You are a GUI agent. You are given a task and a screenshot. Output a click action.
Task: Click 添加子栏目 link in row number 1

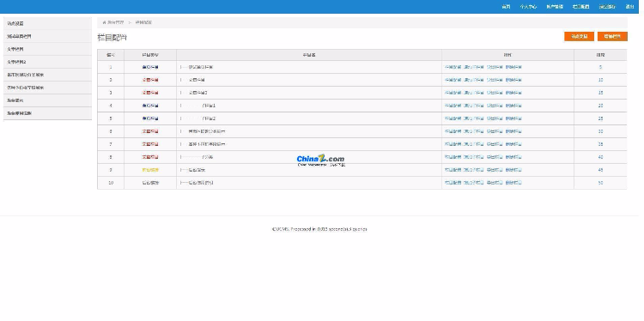pos(473,67)
